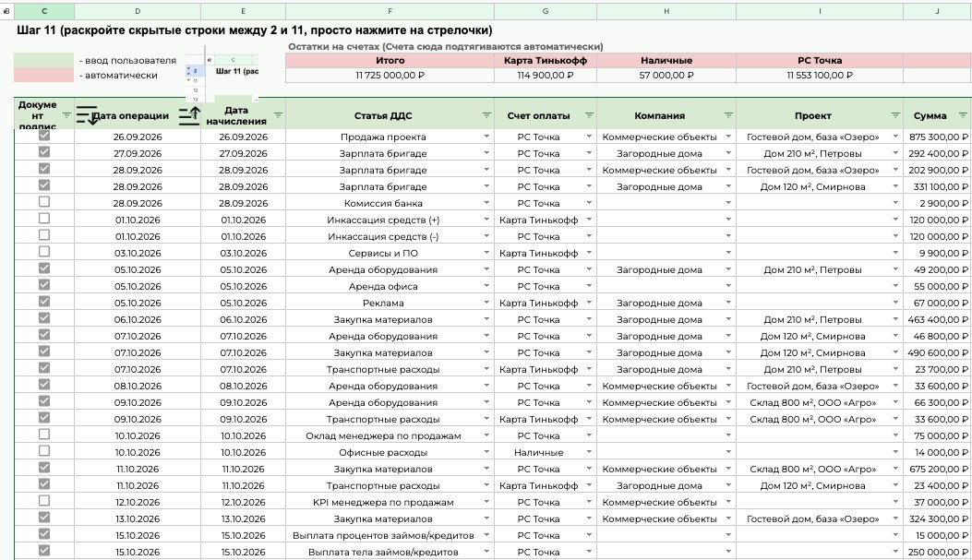972x560 pixels.
Task: Open the dropdown arrow of KPI менеджера по продажам
Action: point(486,503)
